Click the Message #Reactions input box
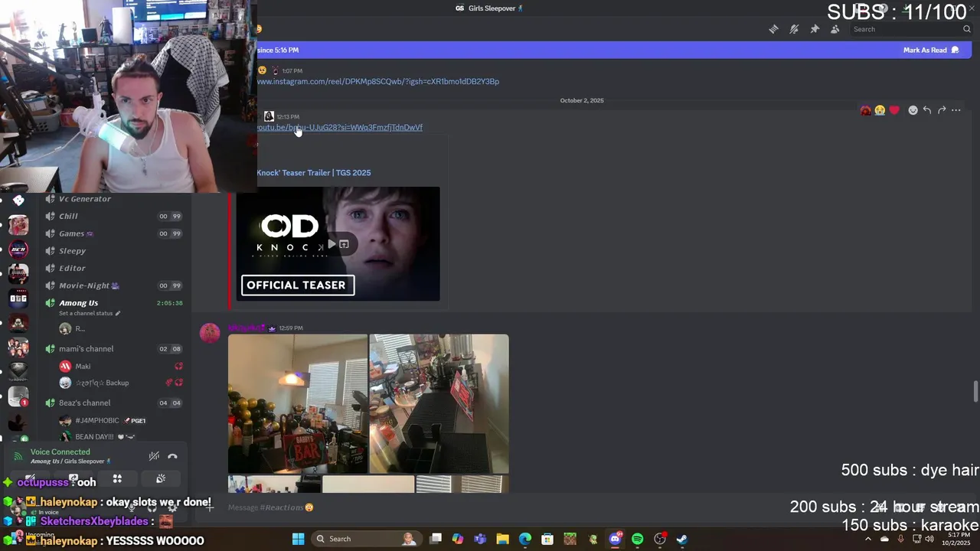The height and width of the screenshot is (551, 980). 536,507
